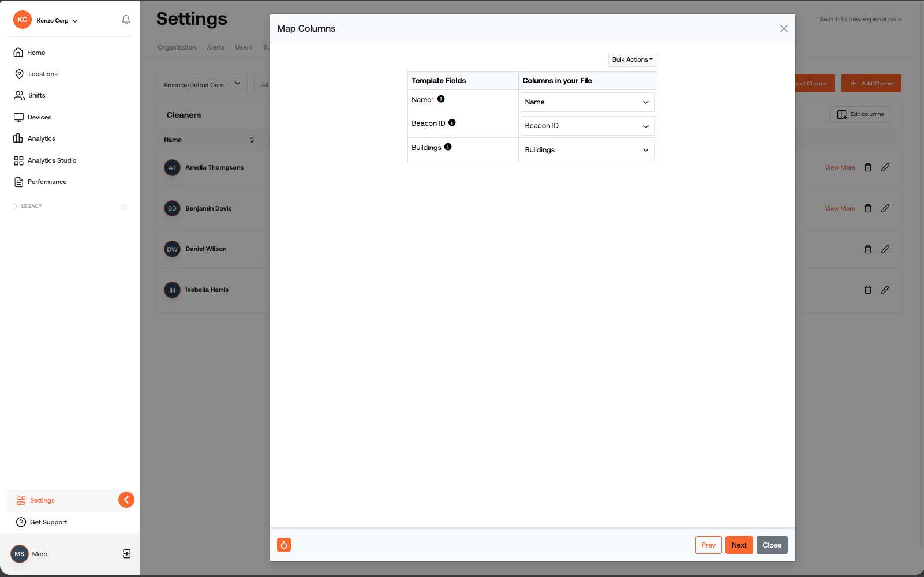Switch to Organization tab
This screenshot has height=577, width=924.
coord(177,47)
